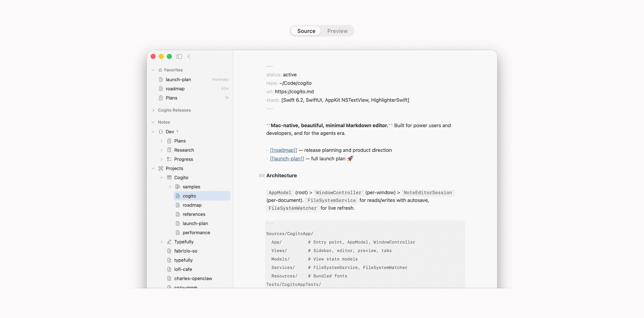Toggle the sidebar panel icon
The height and width of the screenshot is (318, 644).
pyautogui.click(x=179, y=56)
